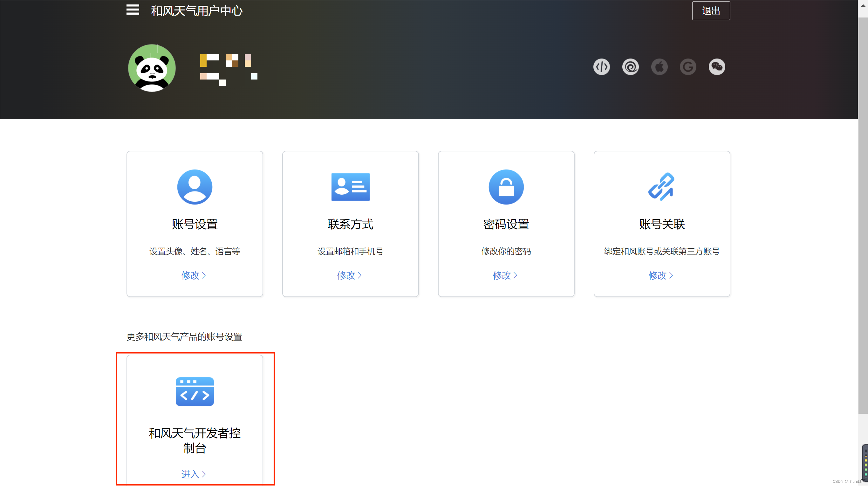Screen dimensions: 868x486
Task: Click the swirl QWeather account icon
Action: click(631, 67)
